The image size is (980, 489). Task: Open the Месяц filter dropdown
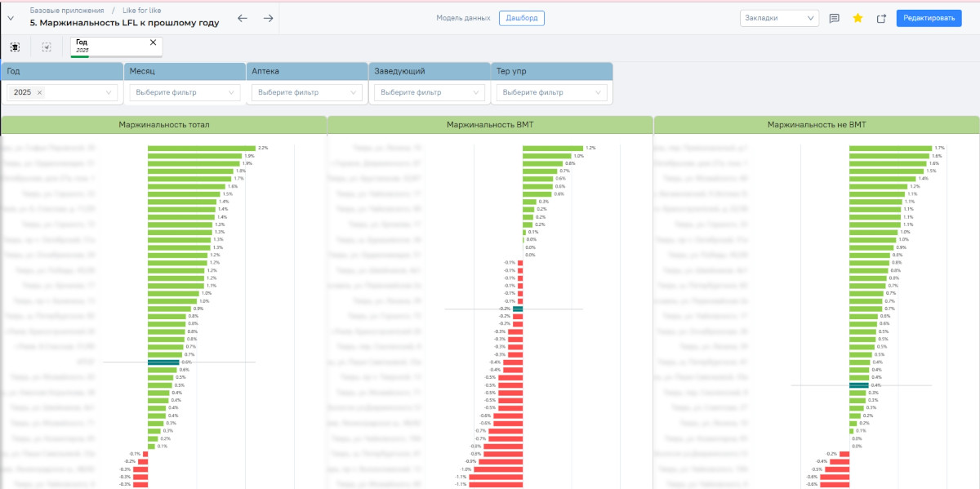point(185,93)
